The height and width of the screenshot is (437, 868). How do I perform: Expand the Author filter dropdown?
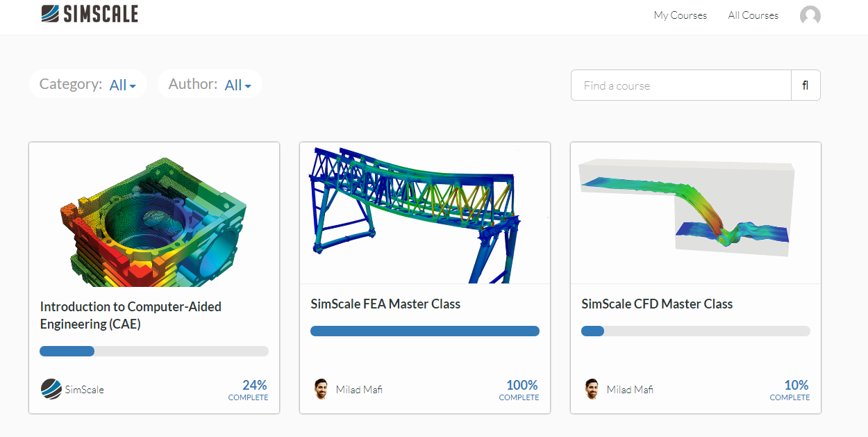tap(237, 85)
